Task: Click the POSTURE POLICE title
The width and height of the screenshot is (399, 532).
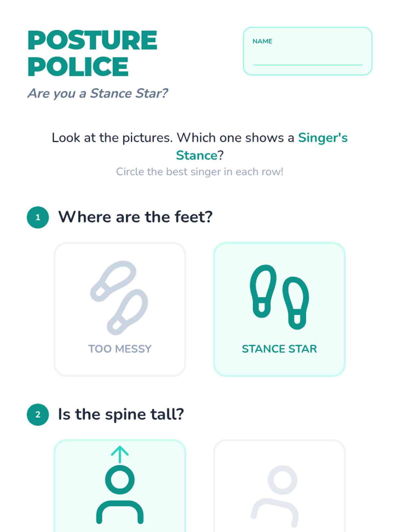Action: click(92, 53)
